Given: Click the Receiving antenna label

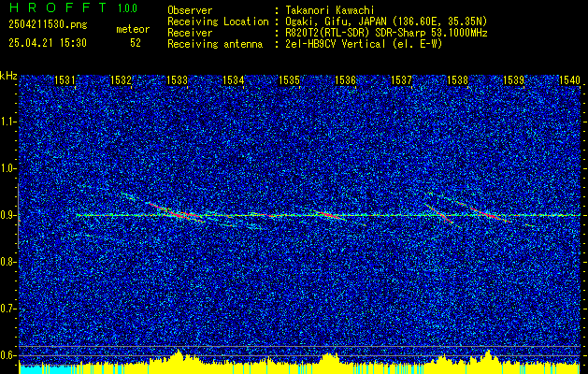Looking at the screenshot, I should [x=215, y=44].
